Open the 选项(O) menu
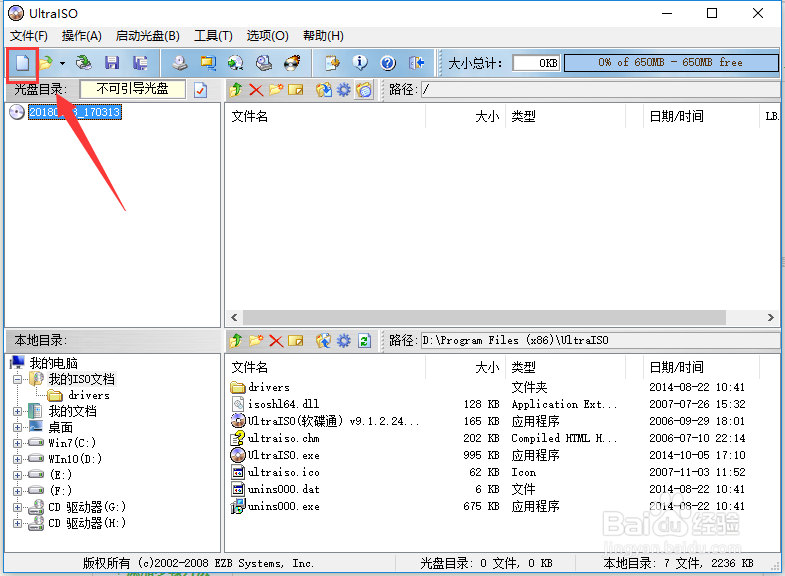 (267, 36)
